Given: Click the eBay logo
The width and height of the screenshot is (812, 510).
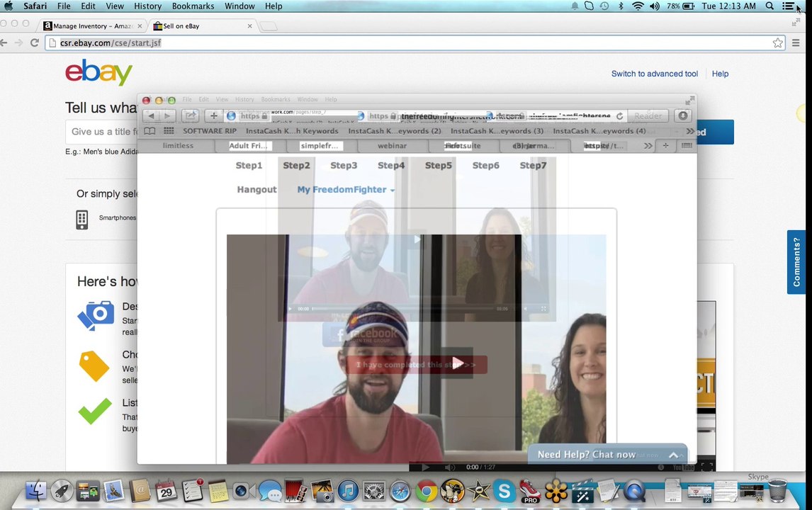Looking at the screenshot, I should [x=98, y=72].
